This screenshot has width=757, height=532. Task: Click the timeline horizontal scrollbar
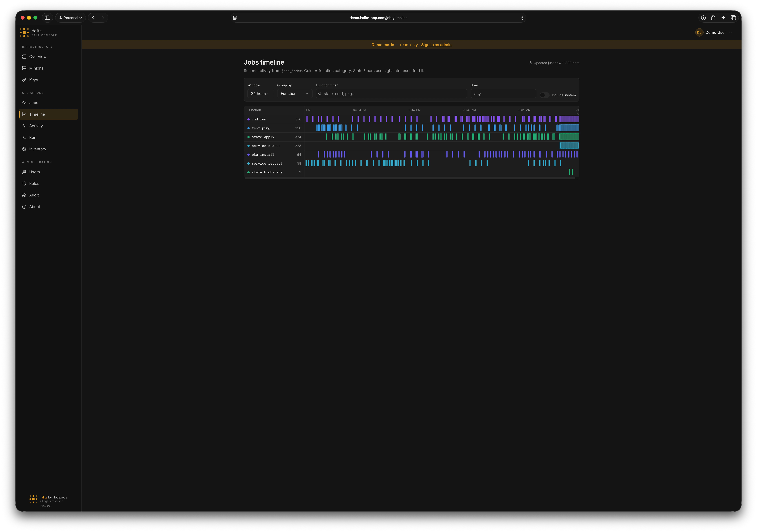tap(410, 178)
